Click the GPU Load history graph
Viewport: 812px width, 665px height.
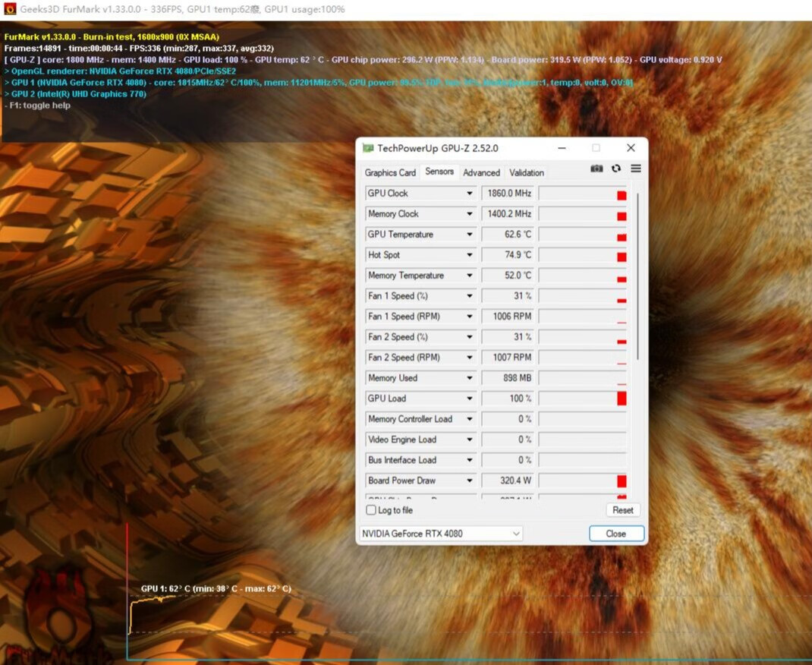583,399
